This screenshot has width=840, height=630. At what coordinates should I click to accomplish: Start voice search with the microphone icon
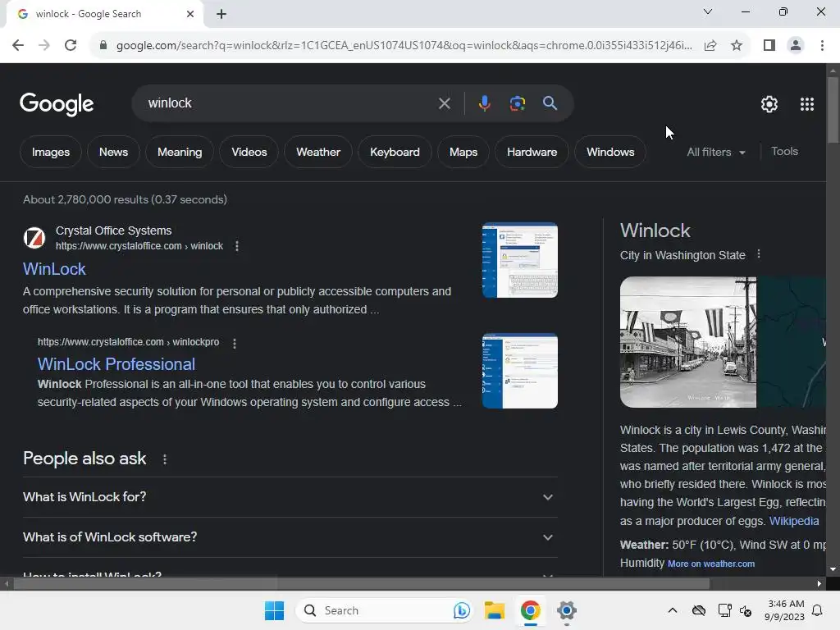[484, 103]
